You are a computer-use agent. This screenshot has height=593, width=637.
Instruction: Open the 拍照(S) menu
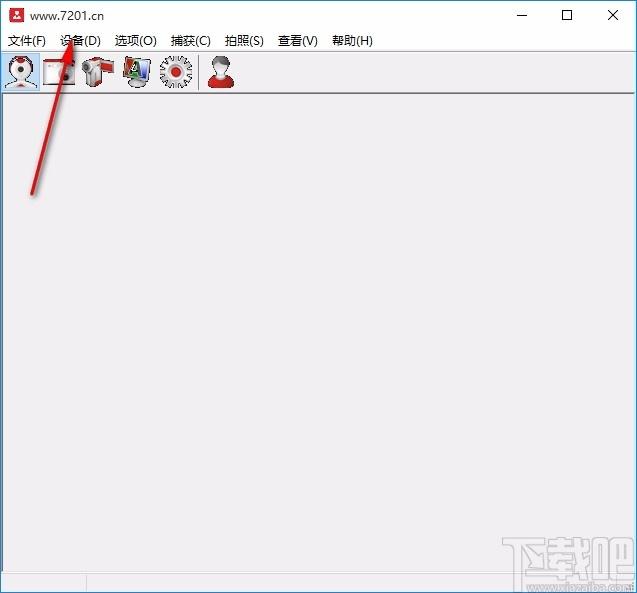point(244,41)
